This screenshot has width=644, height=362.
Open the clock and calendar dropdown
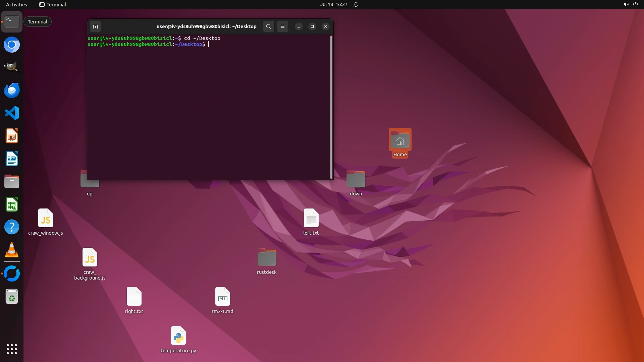[334, 4]
